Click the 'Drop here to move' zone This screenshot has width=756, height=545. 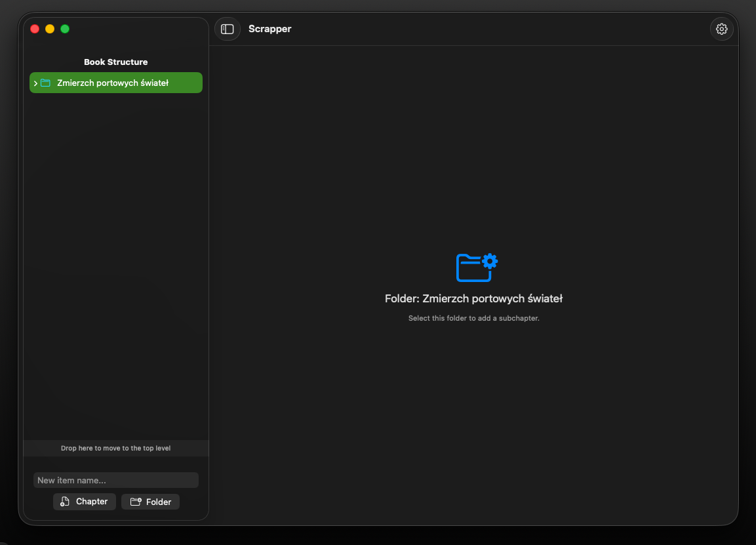coord(115,448)
